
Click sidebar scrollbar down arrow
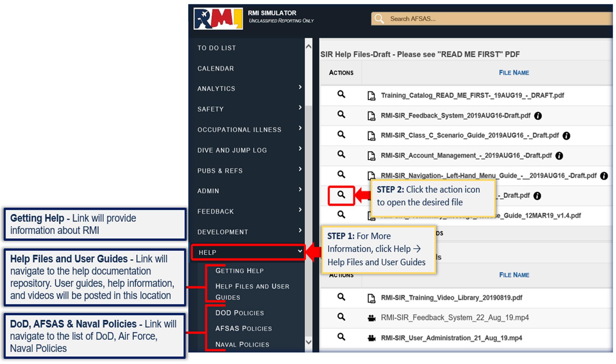click(309, 342)
